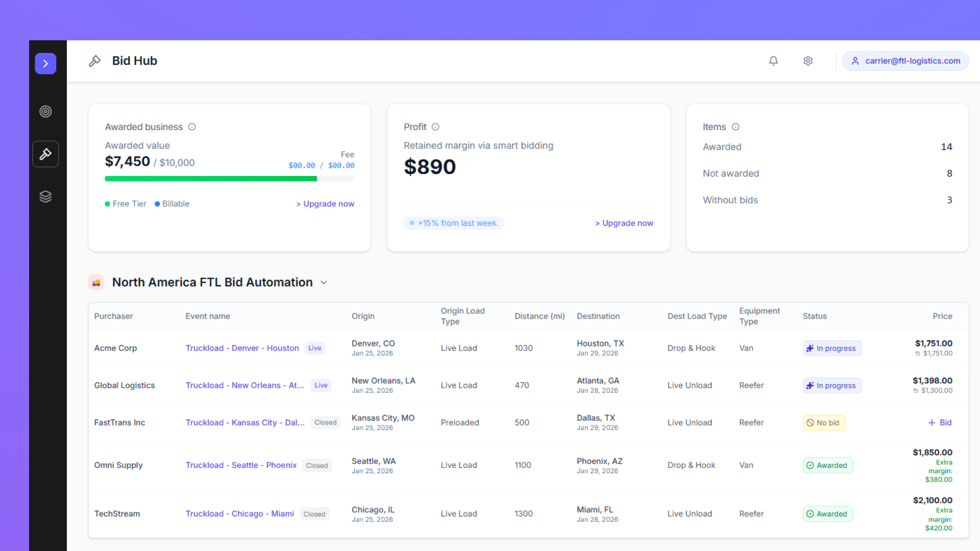Open the stacked layers sidebar icon

(45, 196)
